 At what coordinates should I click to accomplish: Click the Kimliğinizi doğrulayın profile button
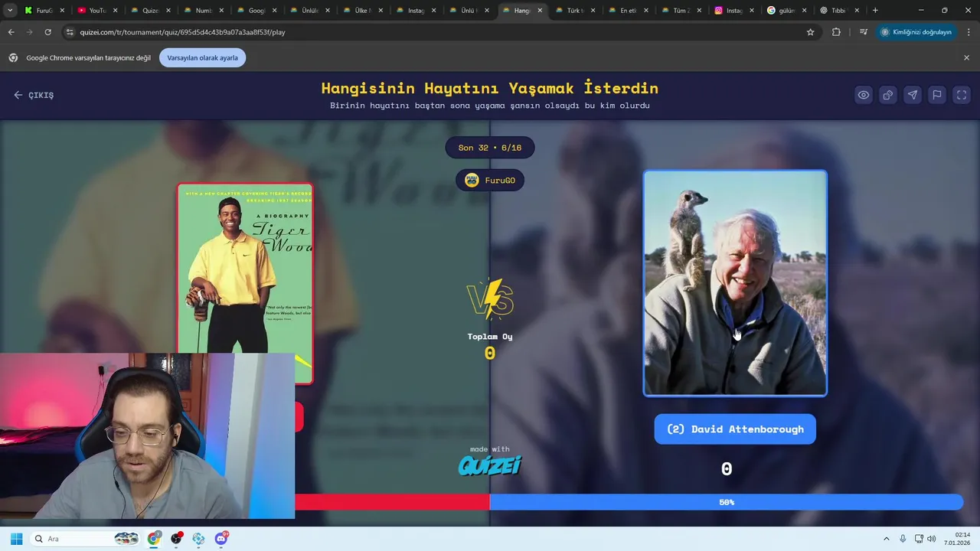click(916, 32)
